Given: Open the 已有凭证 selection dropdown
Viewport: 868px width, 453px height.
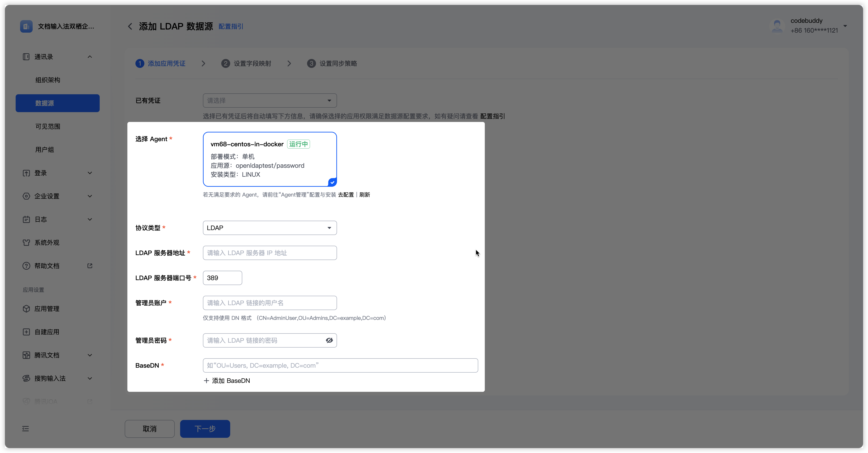Looking at the screenshot, I should pos(270,101).
